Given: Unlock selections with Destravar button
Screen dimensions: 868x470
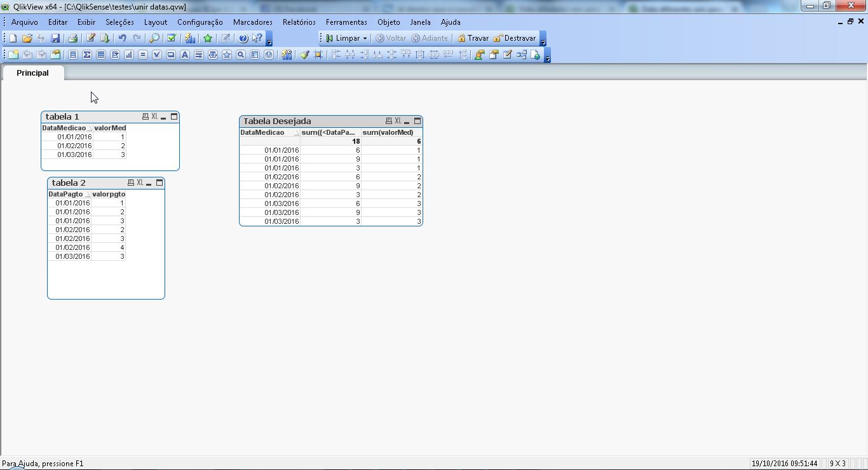Looking at the screenshot, I should (514, 38).
